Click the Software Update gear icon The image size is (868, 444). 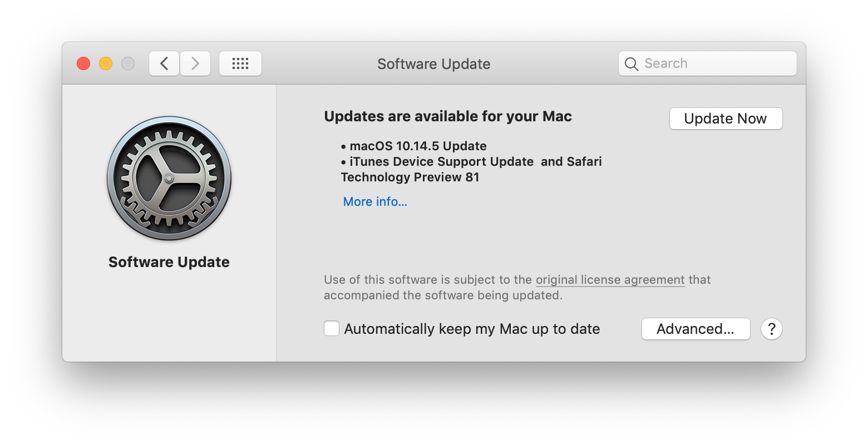tap(169, 179)
